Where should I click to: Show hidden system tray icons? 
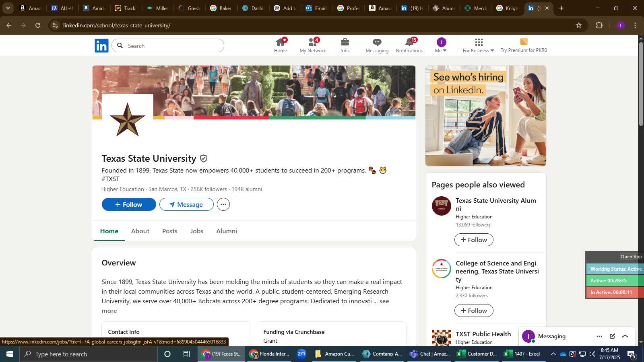[x=553, y=354]
